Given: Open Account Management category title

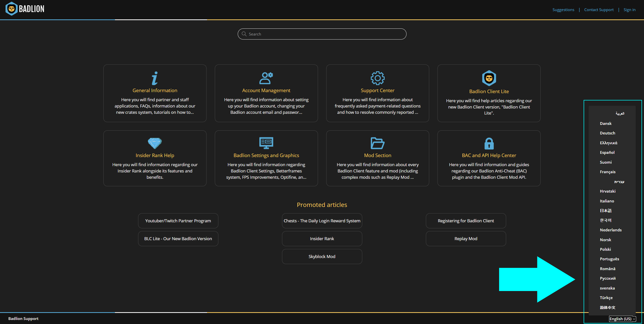Looking at the screenshot, I should [x=266, y=90].
